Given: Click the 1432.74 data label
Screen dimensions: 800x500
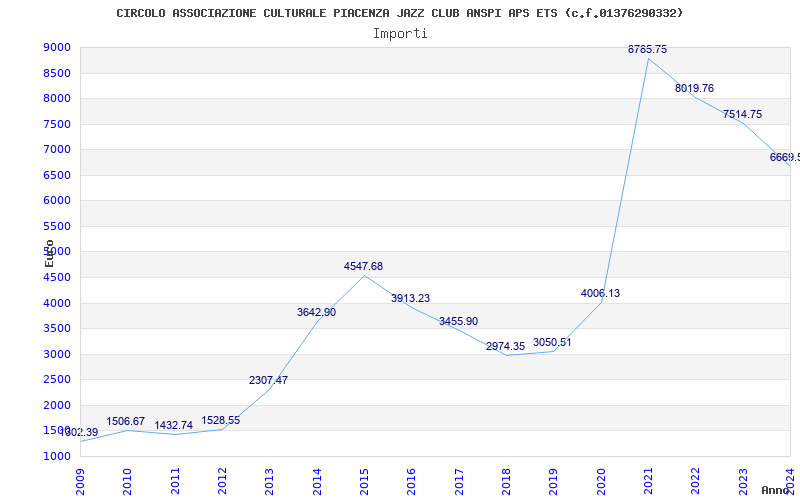Looking at the screenshot, I should point(173,426).
